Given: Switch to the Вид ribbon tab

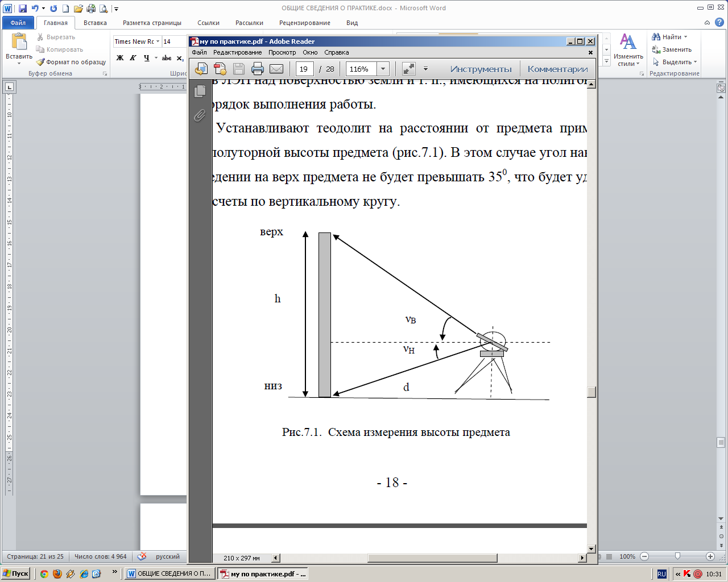Looking at the screenshot, I should pos(352,23).
